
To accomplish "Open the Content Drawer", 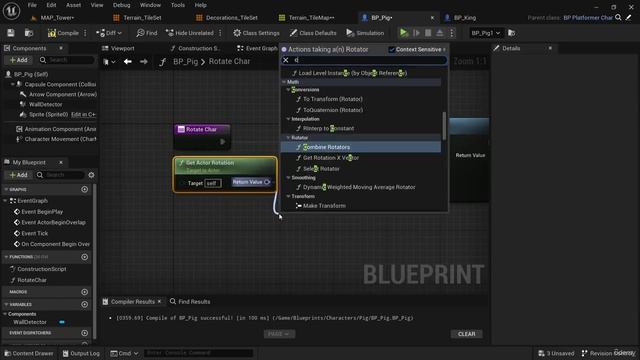I will tap(29, 353).
